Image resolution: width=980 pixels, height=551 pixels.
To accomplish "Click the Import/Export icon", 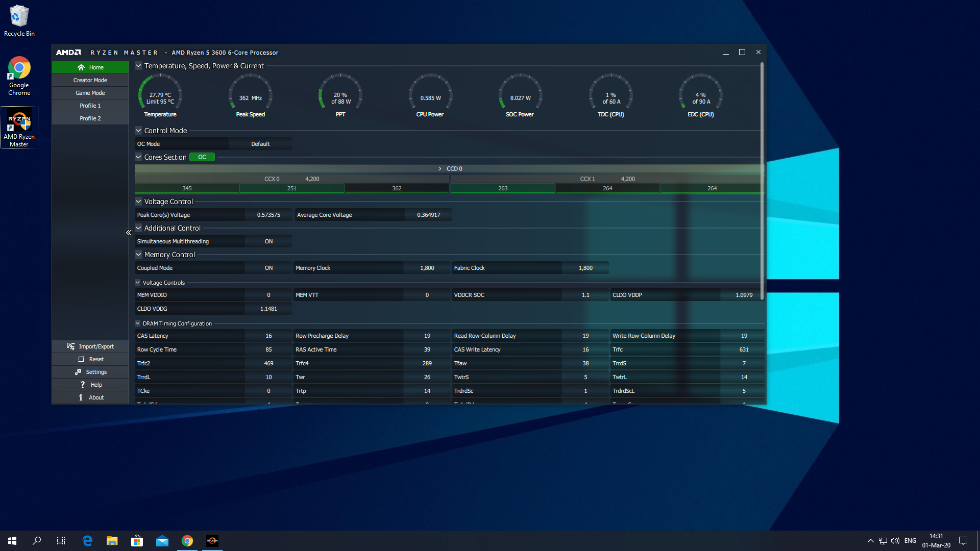I will (71, 346).
